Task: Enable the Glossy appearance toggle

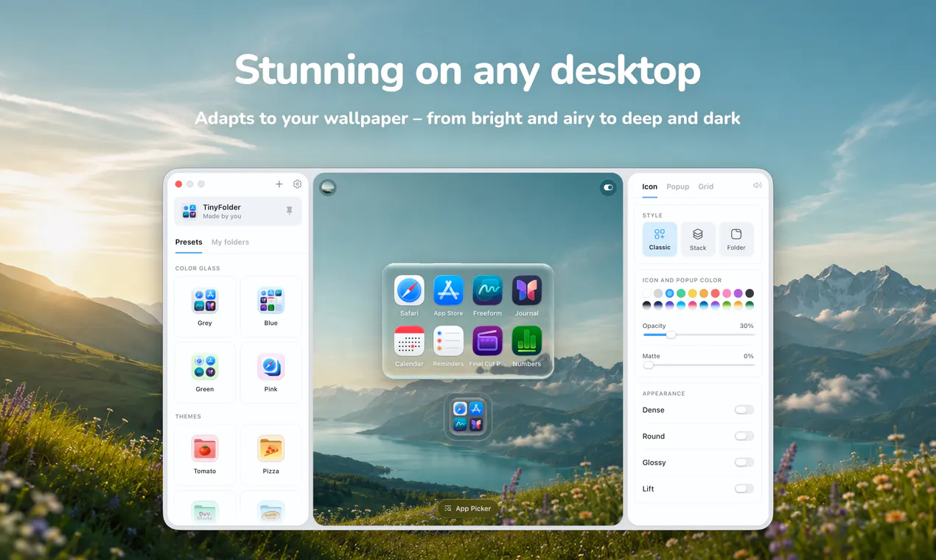Action: 744,463
